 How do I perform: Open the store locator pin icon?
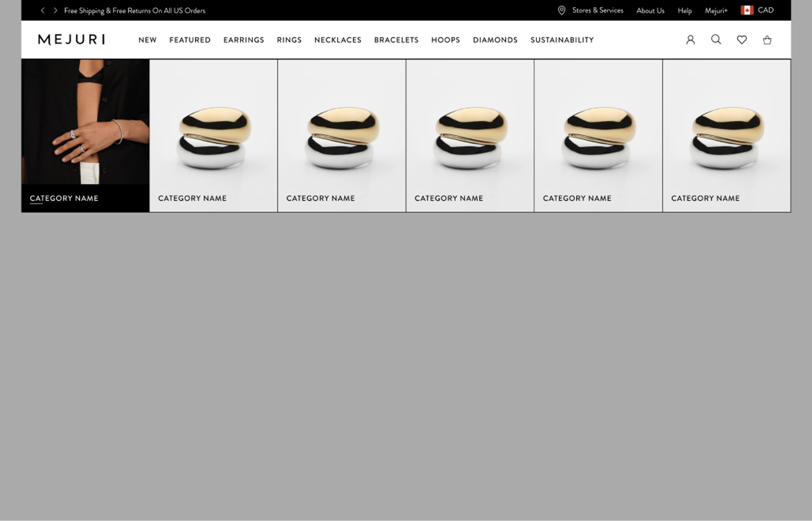562,11
